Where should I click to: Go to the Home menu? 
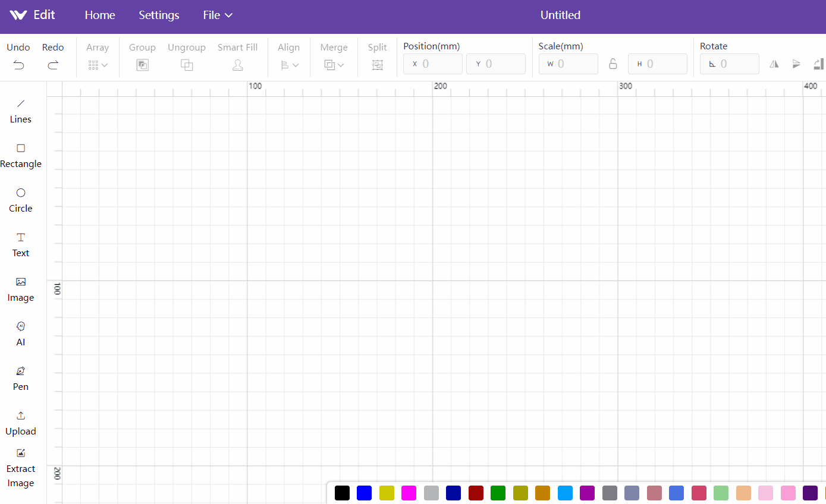[x=100, y=15]
